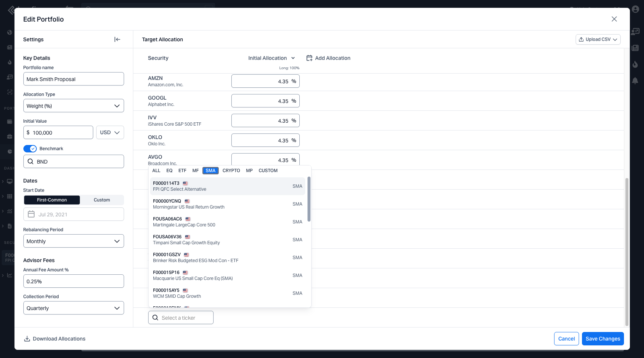Collapse the Settings panel arrow icon
Screen dimensions: 644x358
[x=117, y=39]
